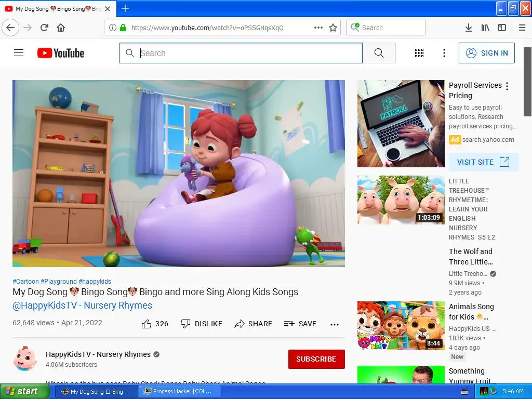Screen dimensions: 532x399
Task: Click the YouTube search magnifier button
Action: [379, 53]
